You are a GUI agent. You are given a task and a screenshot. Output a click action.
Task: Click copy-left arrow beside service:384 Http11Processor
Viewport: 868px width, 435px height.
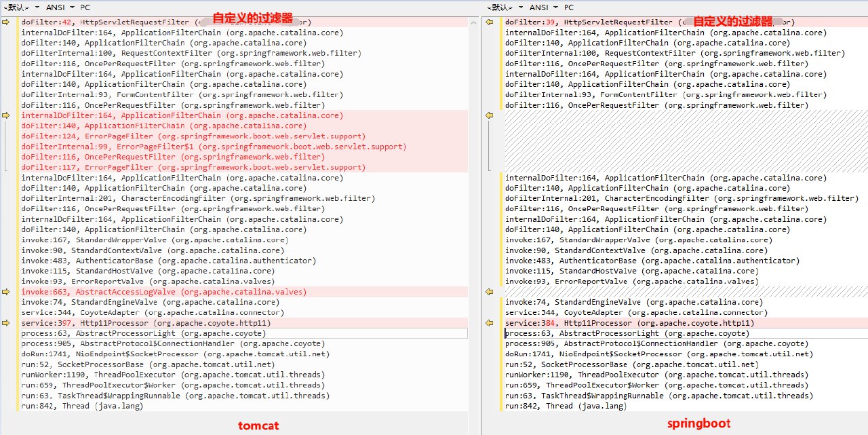(x=488, y=323)
